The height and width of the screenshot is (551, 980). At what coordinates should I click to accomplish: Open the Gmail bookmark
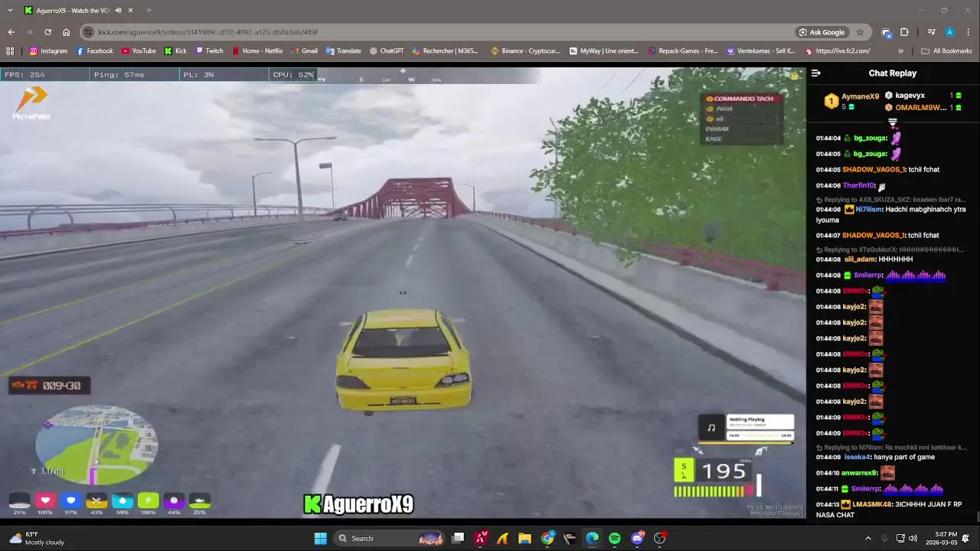point(304,51)
